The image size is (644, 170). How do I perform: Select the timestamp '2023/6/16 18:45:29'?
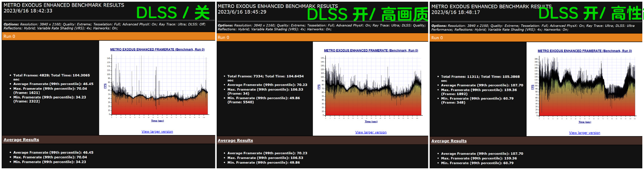[x=242, y=12]
